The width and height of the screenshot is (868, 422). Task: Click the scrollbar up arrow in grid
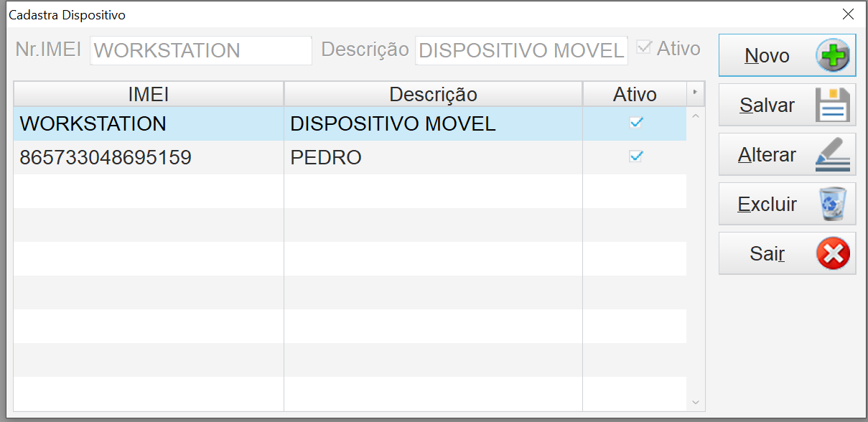[x=695, y=115]
